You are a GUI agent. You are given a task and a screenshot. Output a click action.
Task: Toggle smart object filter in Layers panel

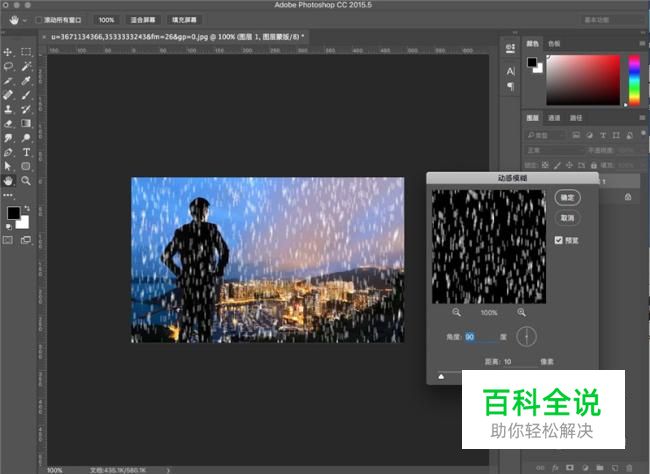tap(629, 135)
